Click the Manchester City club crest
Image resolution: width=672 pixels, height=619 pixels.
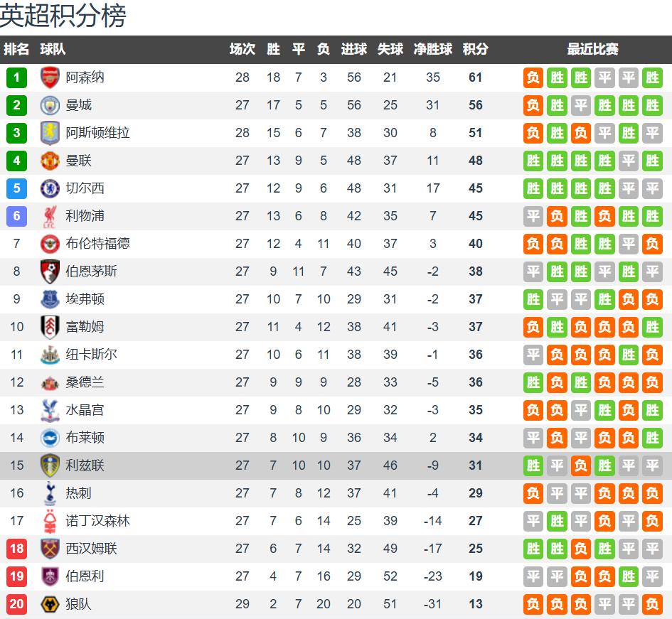tap(50, 105)
